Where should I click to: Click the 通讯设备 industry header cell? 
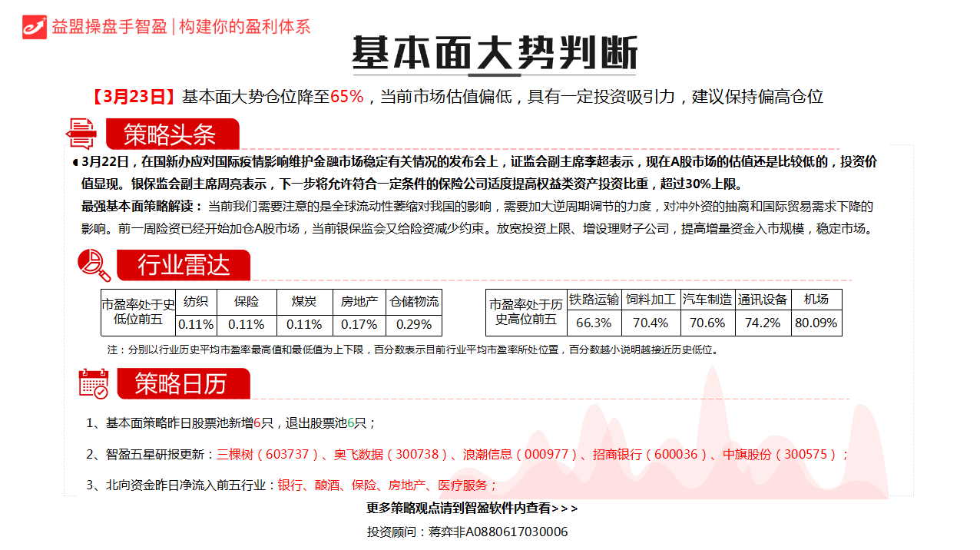pyautogui.click(x=763, y=300)
